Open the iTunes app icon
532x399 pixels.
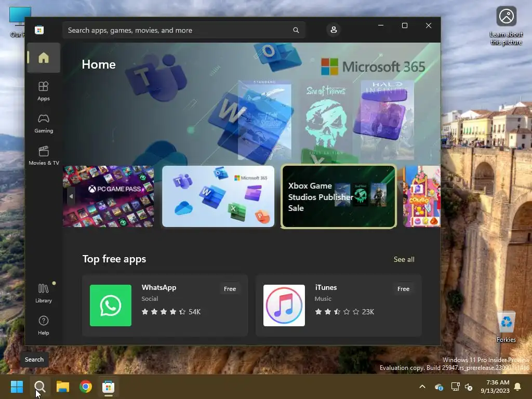pos(284,305)
